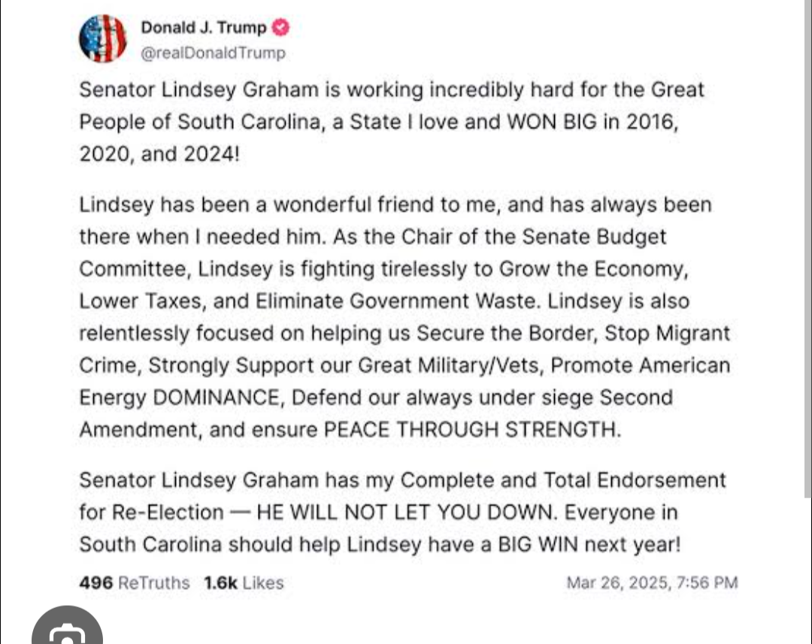Open the @realDonaldTrump handle link

pos(213,53)
